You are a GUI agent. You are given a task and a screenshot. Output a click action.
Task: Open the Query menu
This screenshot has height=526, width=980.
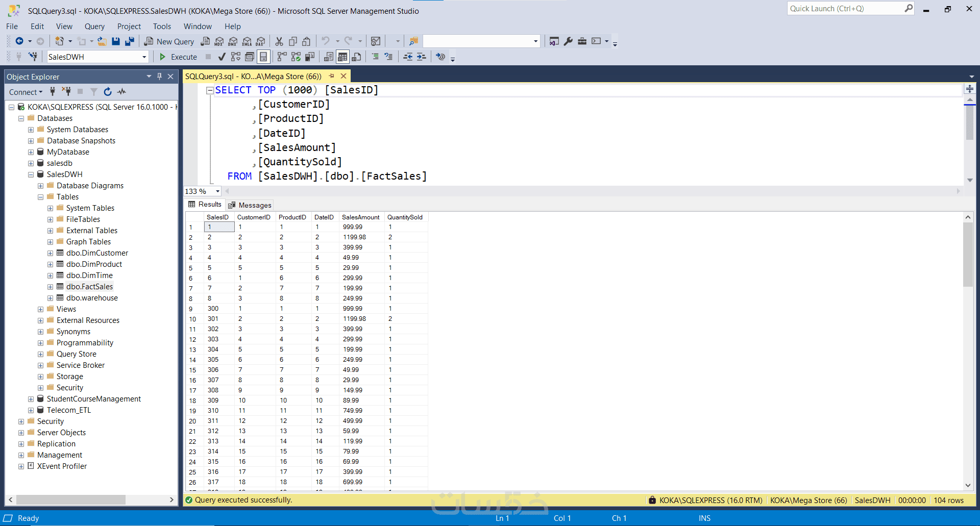pyautogui.click(x=94, y=27)
